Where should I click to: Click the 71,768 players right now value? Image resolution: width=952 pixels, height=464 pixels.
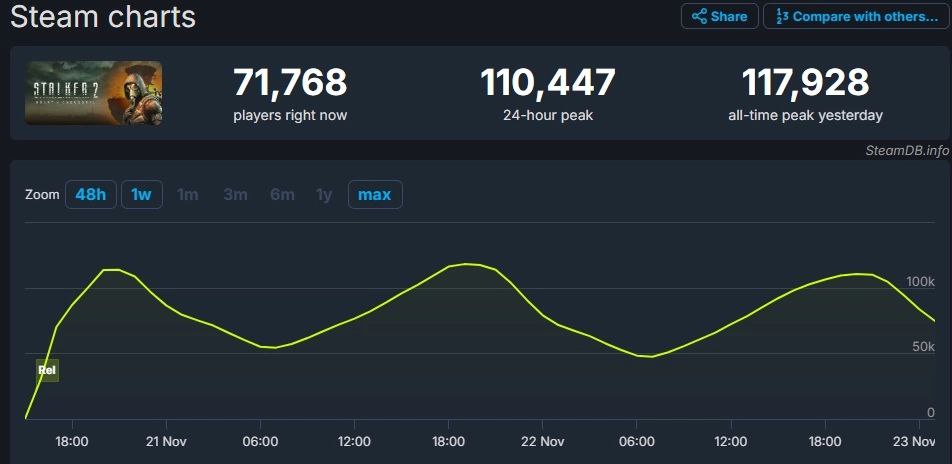coord(290,83)
